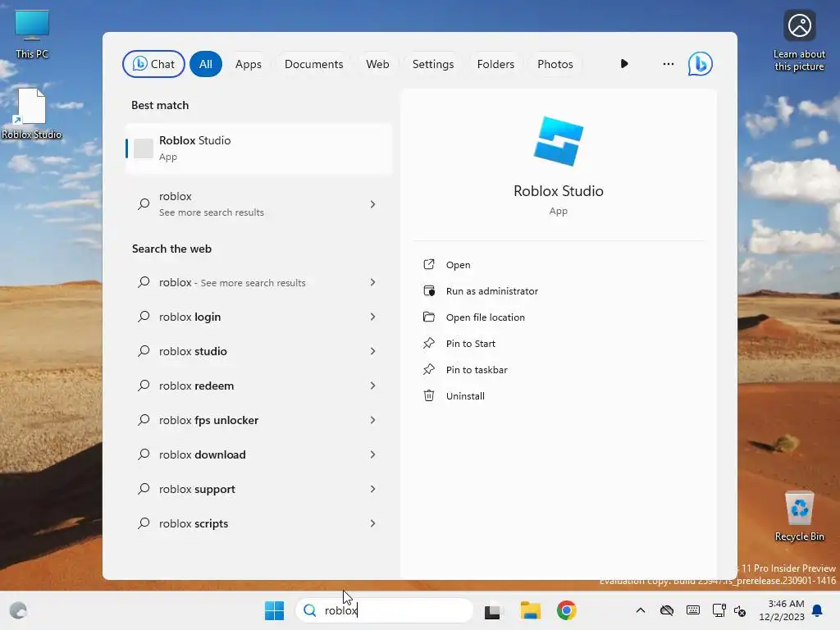The height and width of the screenshot is (630, 840).
Task: Switch to the Photos filter tab
Action: [x=555, y=64]
